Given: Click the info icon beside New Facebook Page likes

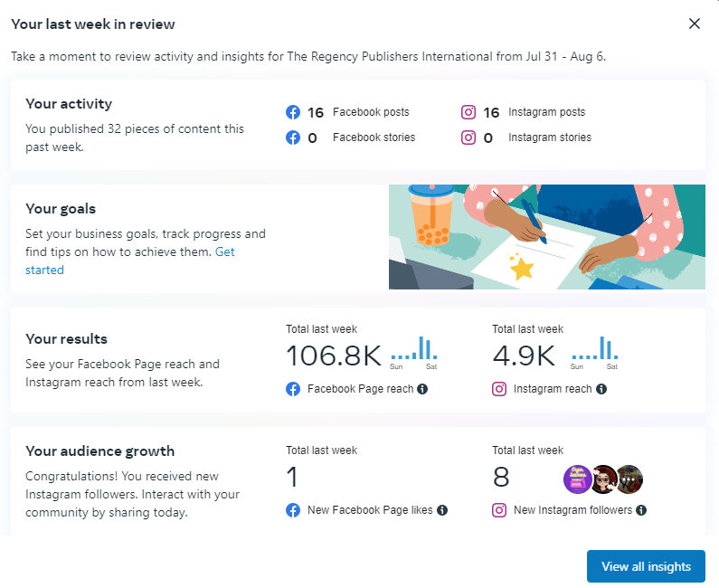Looking at the screenshot, I should point(442,510).
